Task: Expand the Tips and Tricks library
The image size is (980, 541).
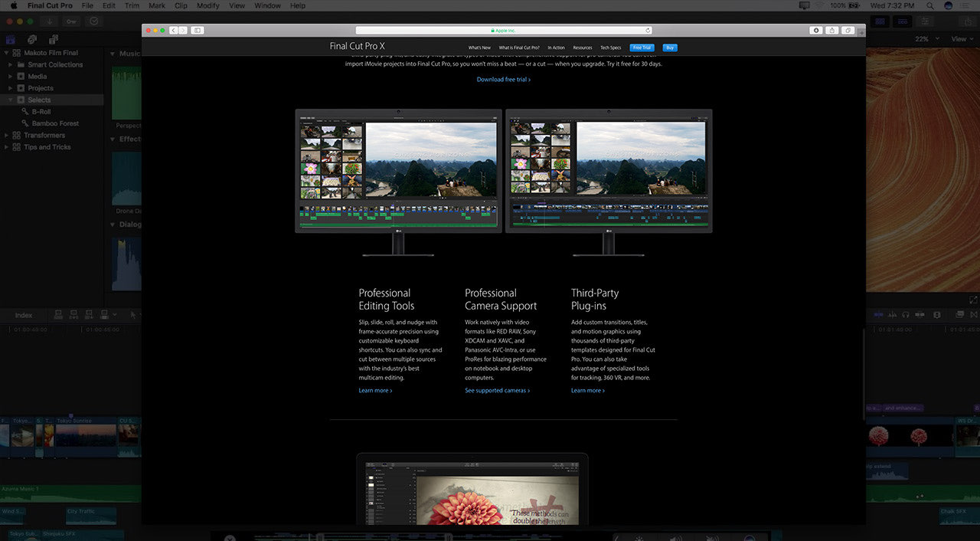Action: click(6, 147)
